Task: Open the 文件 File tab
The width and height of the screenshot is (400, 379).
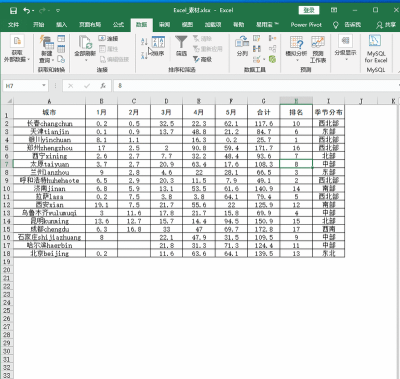Action: 13,25
